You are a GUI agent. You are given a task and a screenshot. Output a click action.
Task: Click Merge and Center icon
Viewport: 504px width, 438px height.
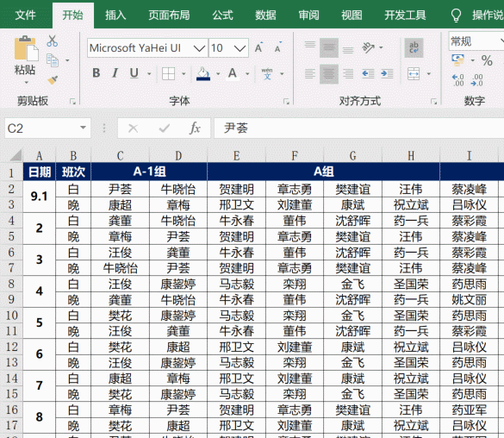pos(414,73)
